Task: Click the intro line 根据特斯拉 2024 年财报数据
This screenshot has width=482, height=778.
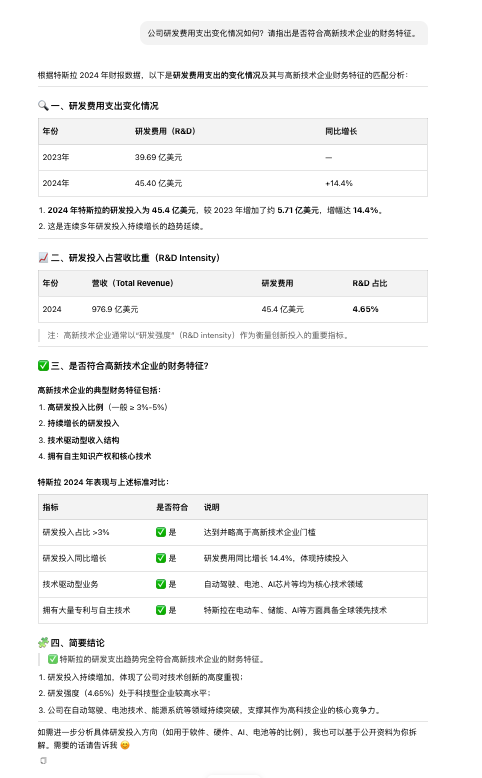Action: pos(223,75)
